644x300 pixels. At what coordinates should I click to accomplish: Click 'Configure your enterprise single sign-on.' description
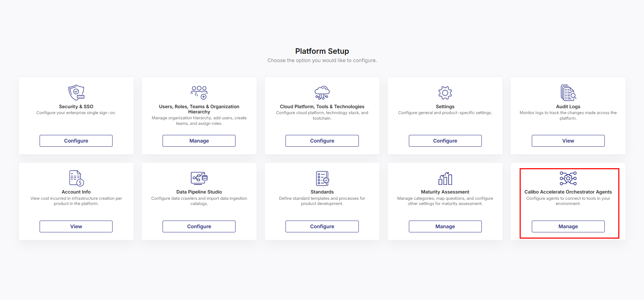point(76,113)
